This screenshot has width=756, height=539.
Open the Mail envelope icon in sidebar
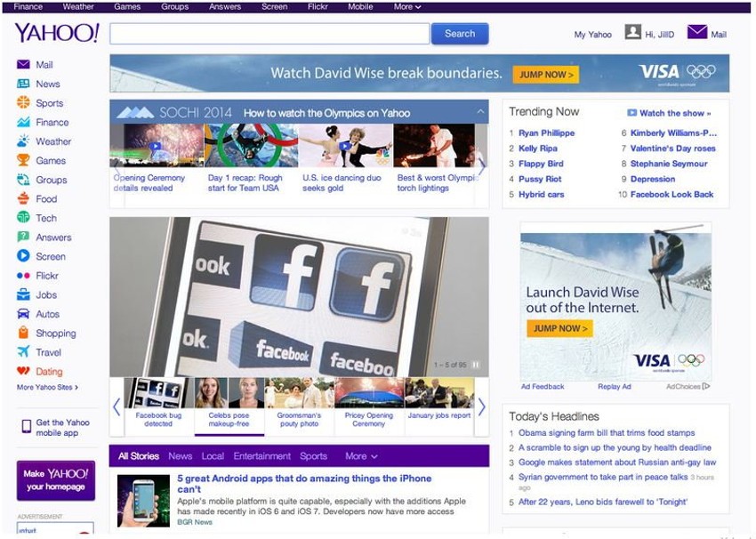tap(23, 65)
